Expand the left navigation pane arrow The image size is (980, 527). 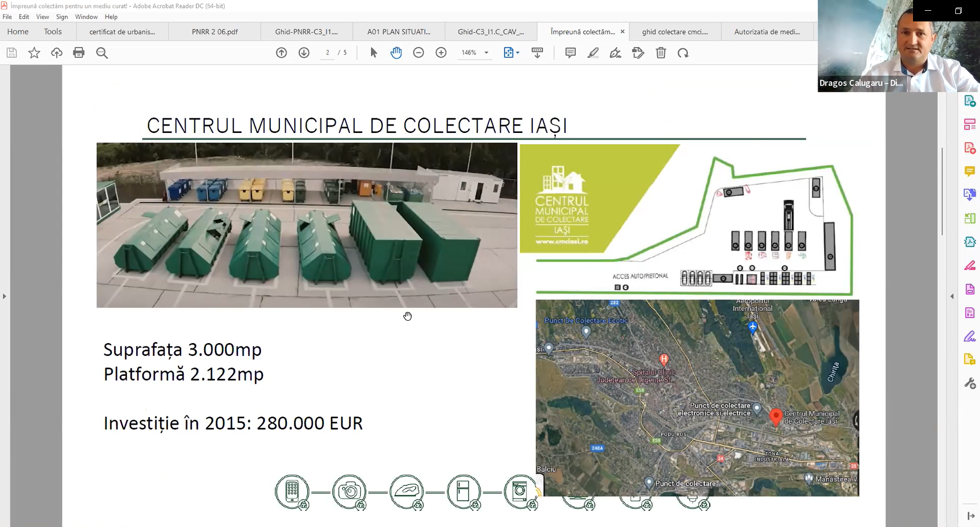click(4, 296)
